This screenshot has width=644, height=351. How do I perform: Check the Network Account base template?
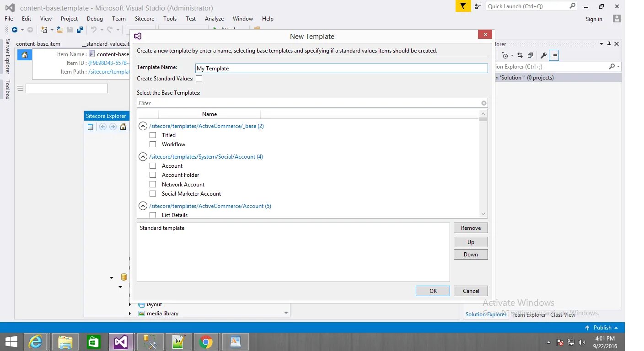pos(153,185)
